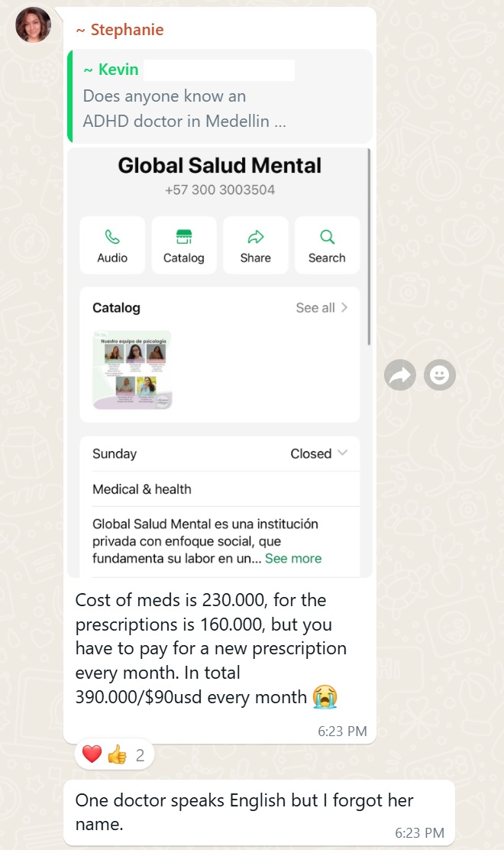
Task: Click the Audio call phone icon
Action: (112, 236)
